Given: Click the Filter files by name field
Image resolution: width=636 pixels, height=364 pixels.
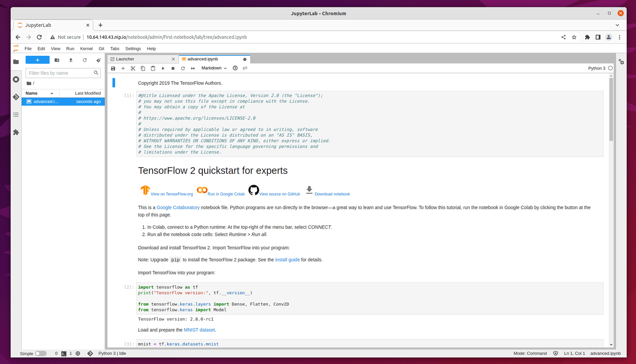Looking at the screenshot, I should (60, 73).
